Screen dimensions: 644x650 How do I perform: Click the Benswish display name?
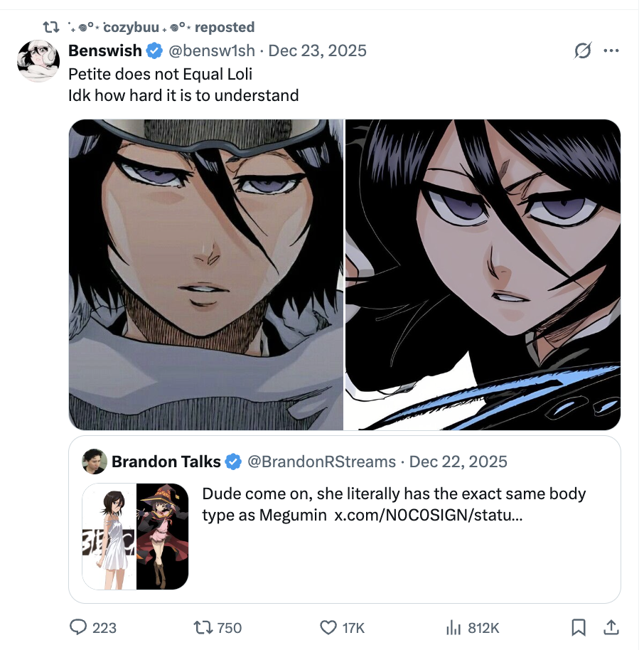105,50
